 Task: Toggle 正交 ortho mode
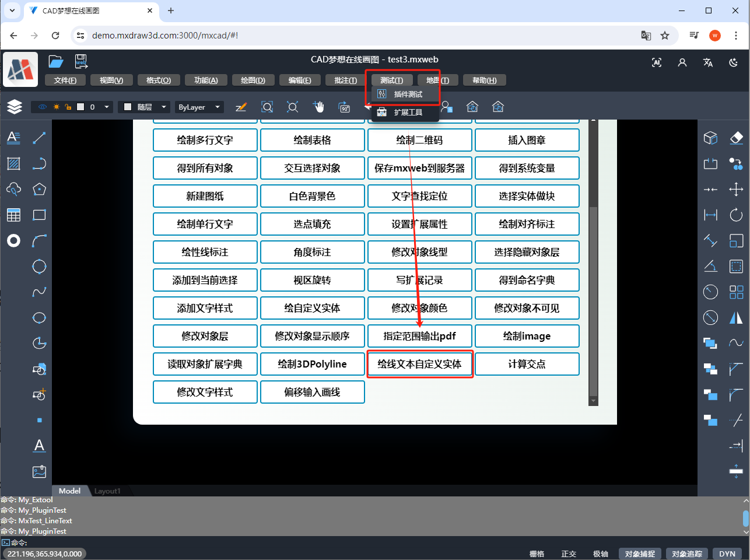pos(569,554)
